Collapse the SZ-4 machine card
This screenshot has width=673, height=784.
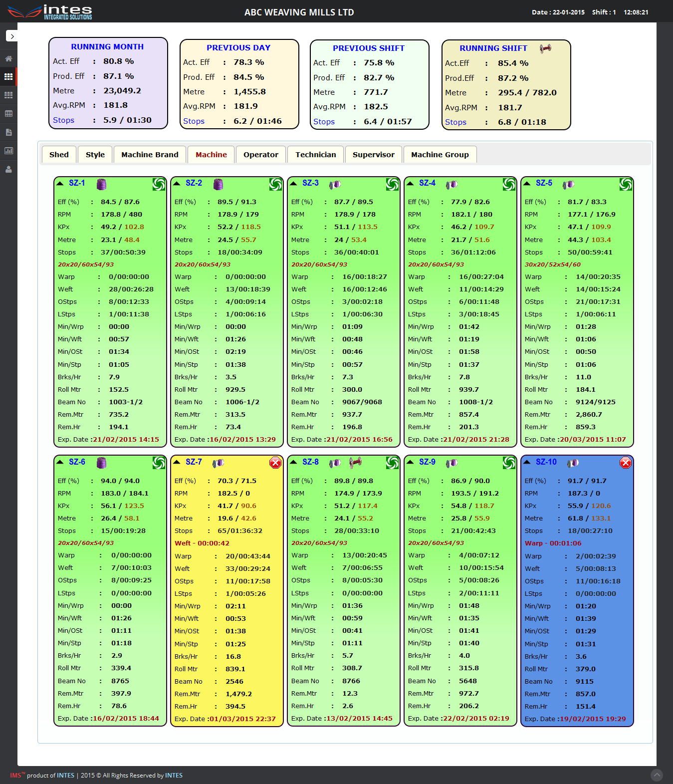tap(410, 183)
